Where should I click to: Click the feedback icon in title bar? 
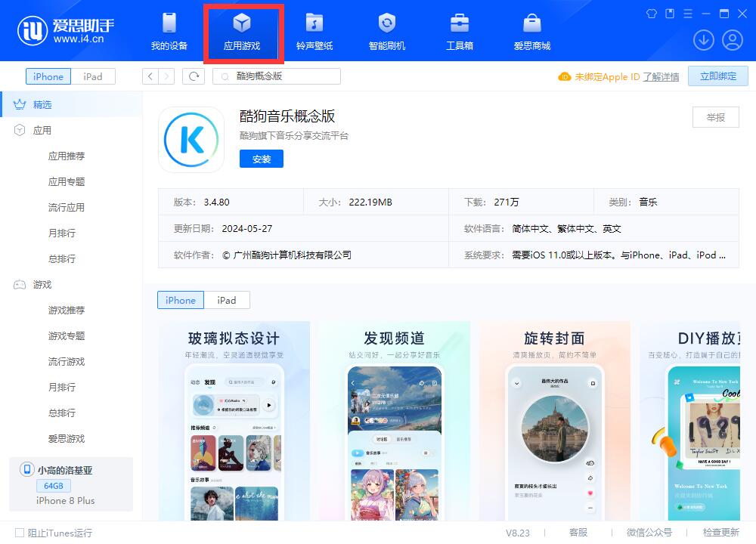point(670,14)
